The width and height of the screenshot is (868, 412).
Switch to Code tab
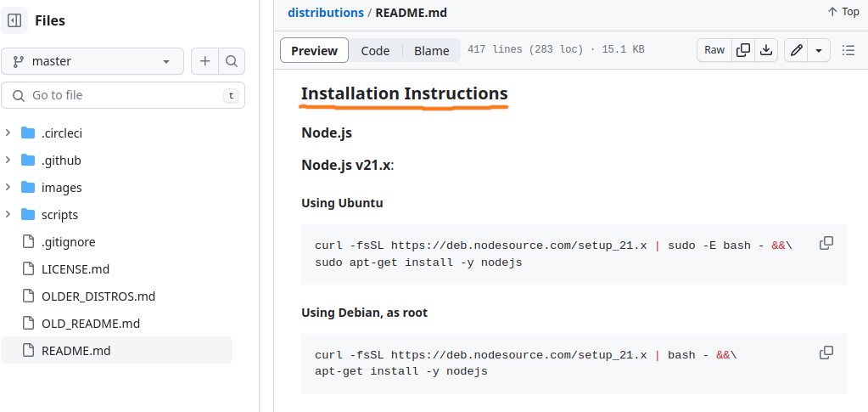[375, 50]
